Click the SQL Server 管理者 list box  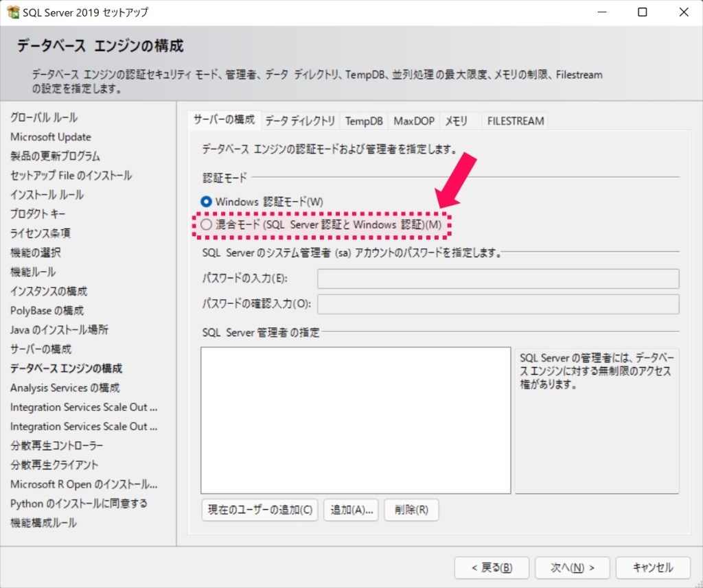click(356, 421)
